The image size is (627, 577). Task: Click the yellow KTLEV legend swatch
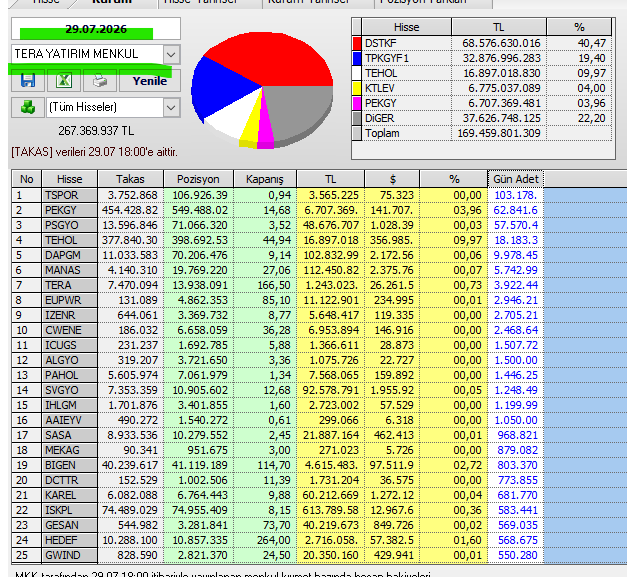(357, 88)
